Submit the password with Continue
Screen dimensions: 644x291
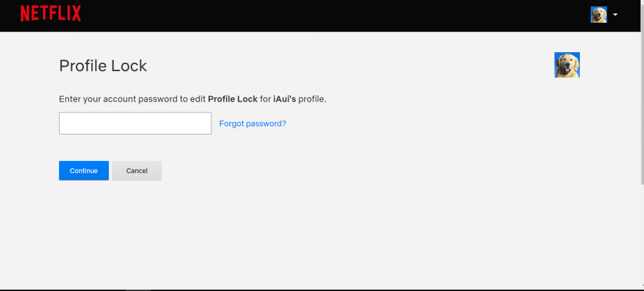pos(84,170)
